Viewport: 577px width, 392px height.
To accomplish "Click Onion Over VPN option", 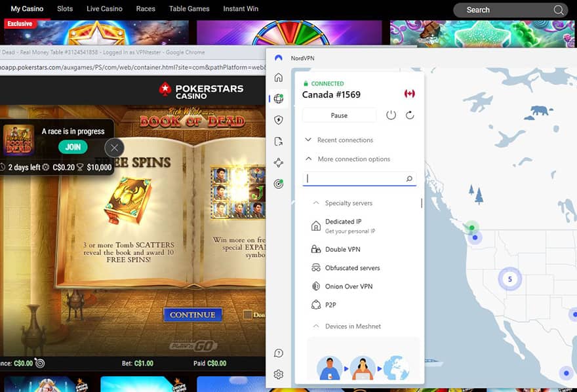I will point(349,286).
